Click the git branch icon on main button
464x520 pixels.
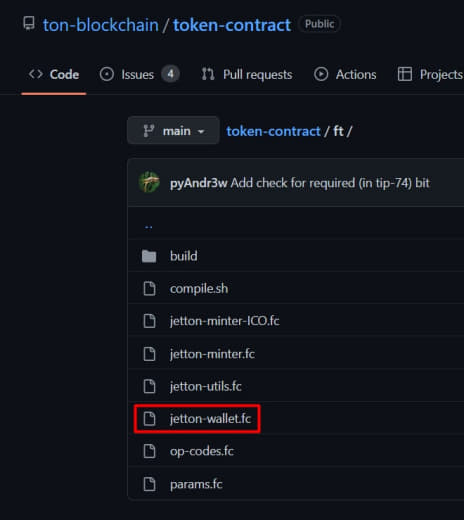click(149, 131)
